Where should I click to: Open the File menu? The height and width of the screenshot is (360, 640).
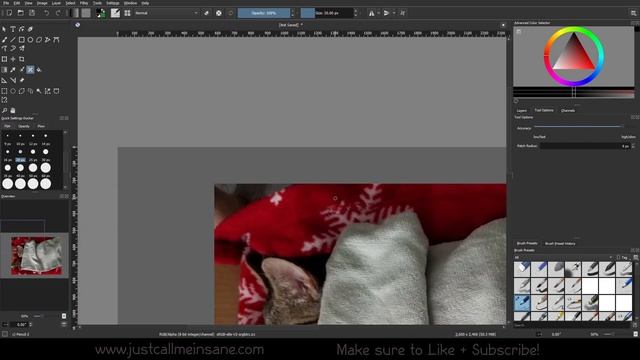coord(6,3)
